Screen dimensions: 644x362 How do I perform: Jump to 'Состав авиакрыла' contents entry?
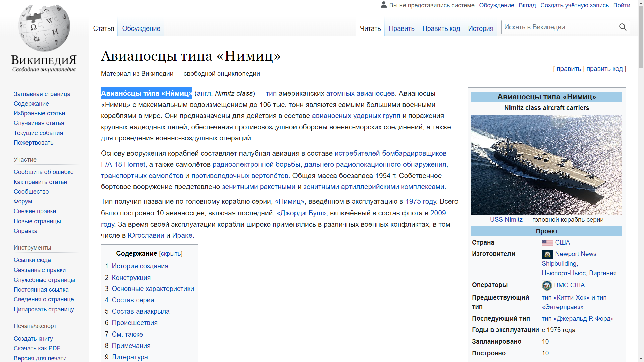click(141, 311)
